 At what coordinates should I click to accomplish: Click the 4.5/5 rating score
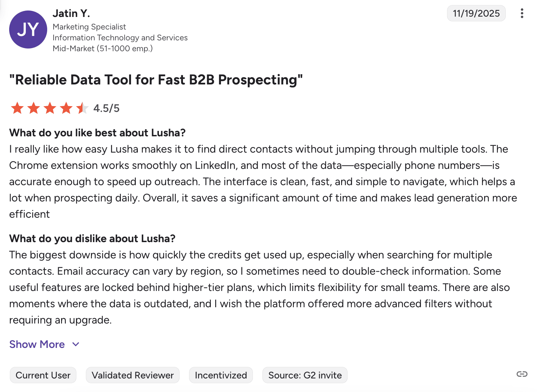click(107, 109)
